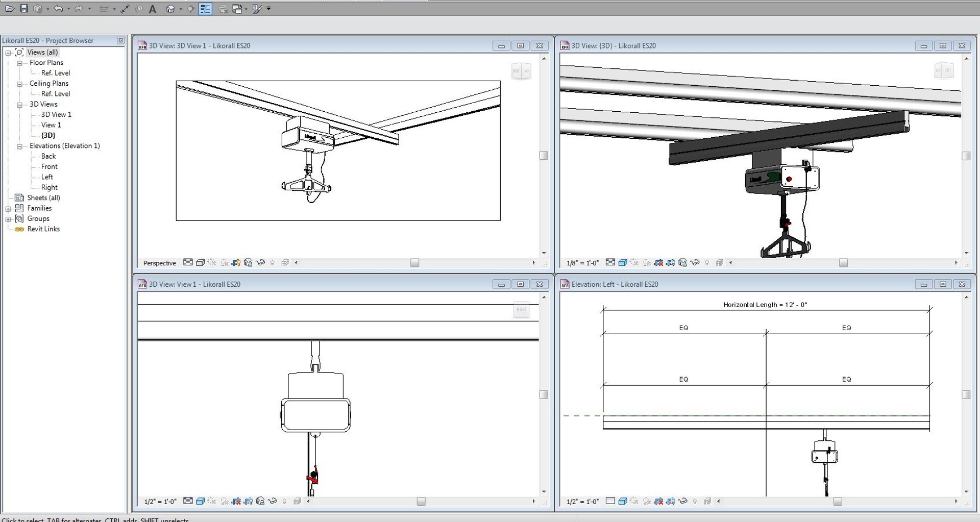Viewport: 980px width, 522px height.
Task: Toggle Reveal Hidden Elements bulb in 3D View 1 window
Action: [x=273, y=263]
